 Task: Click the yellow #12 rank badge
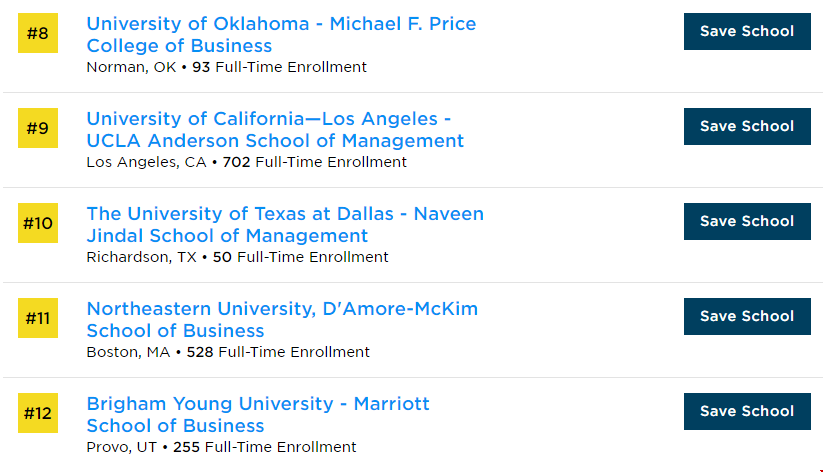(38, 413)
